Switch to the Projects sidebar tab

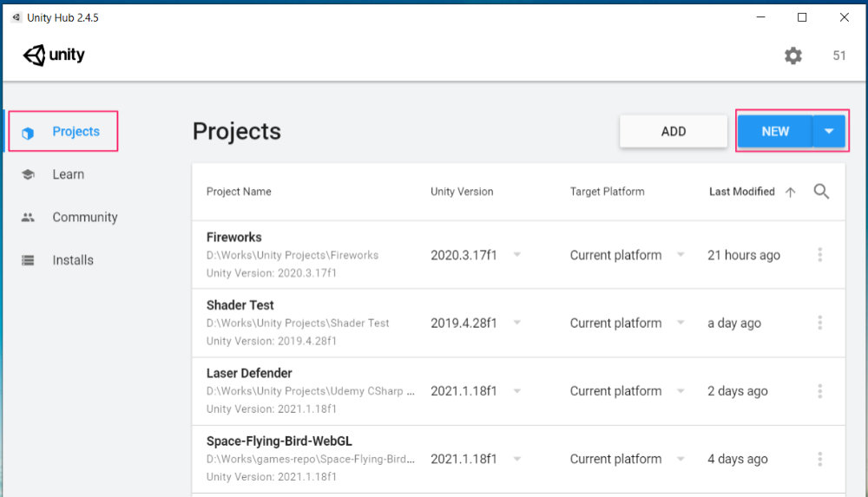point(75,132)
